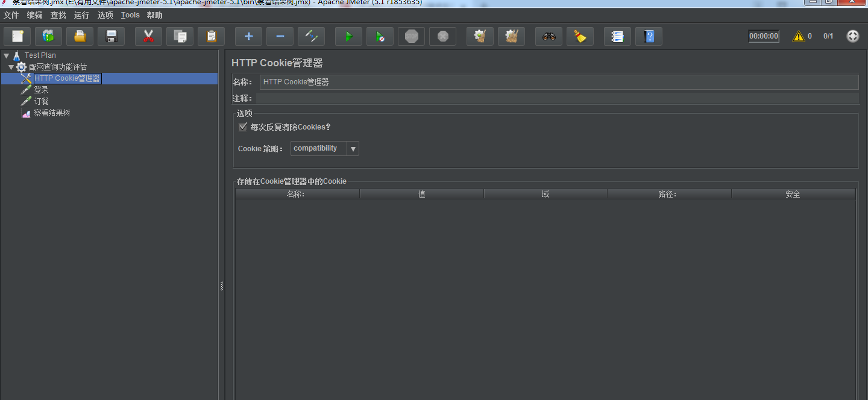
Task: Click the Toggle enable/disable toolbar icon
Action: pyautogui.click(x=311, y=36)
